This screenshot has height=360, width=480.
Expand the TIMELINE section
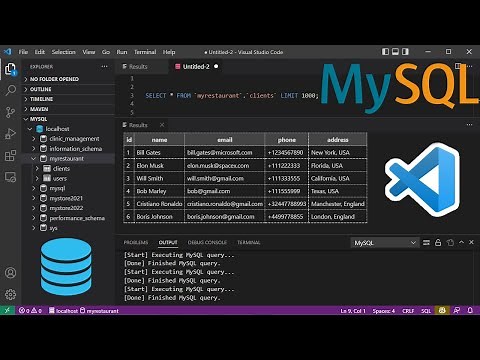[68, 99]
